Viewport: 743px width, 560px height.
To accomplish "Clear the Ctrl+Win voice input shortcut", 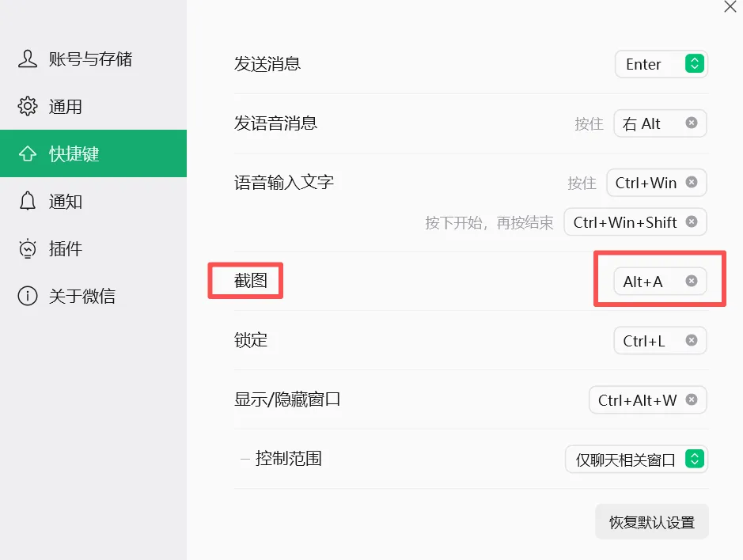I will pos(692,183).
